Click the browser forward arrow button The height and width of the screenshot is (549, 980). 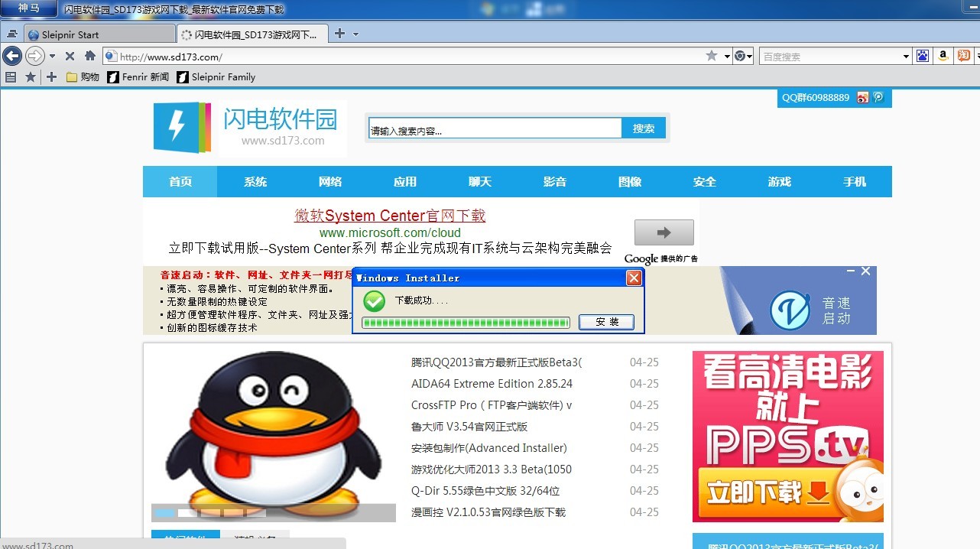click(35, 56)
